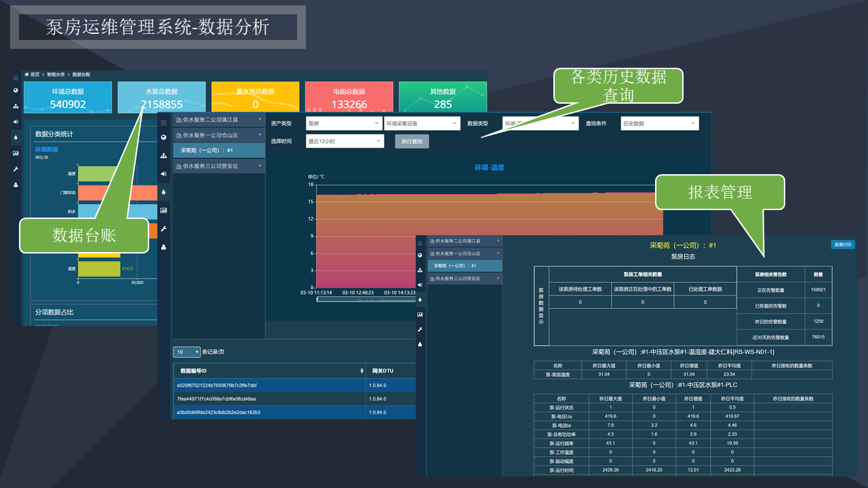This screenshot has width=868, height=488.
Task: Click 报表打印 button
Action: (x=843, y=245)
